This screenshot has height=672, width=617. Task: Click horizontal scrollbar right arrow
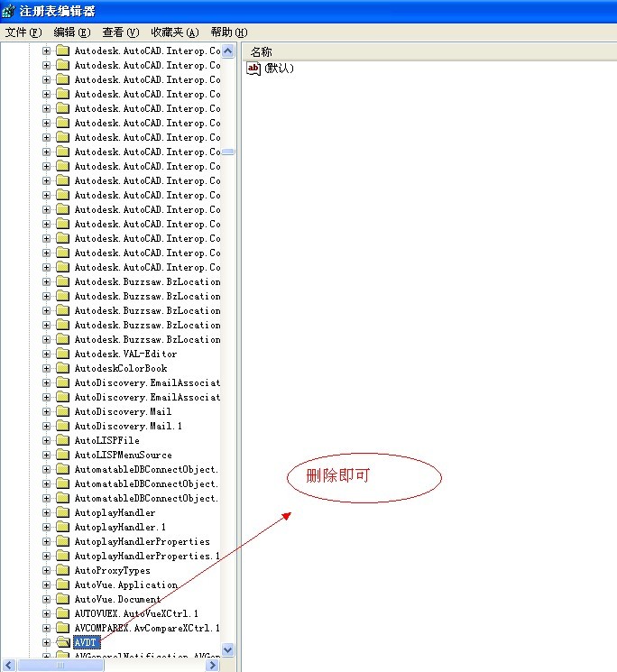[x=212, y=665]
